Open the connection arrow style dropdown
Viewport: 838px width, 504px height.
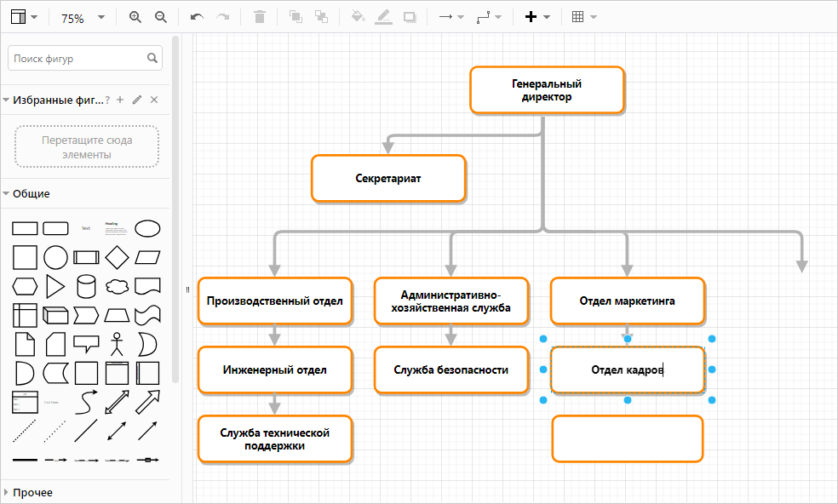[451, 17]
